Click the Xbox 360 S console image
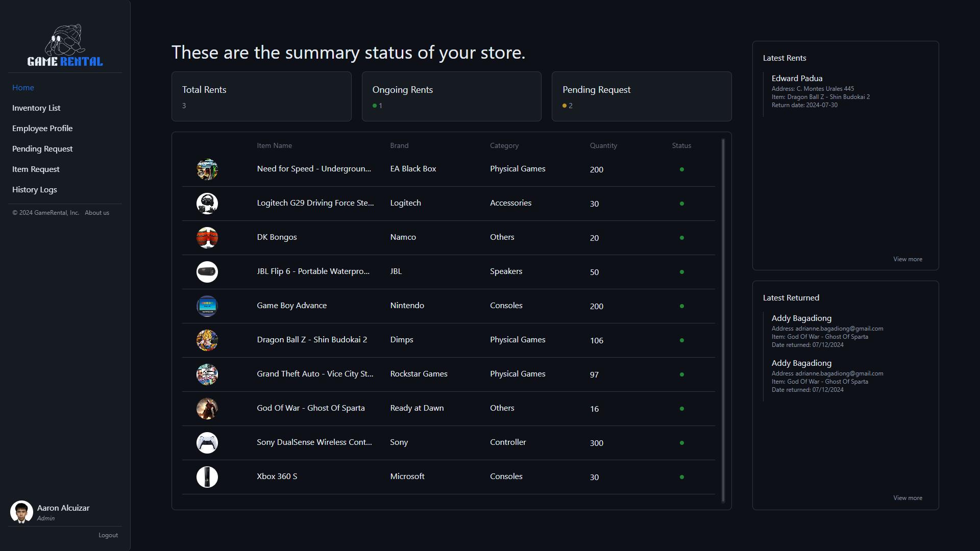980x551 pixels. pos(207,477)
